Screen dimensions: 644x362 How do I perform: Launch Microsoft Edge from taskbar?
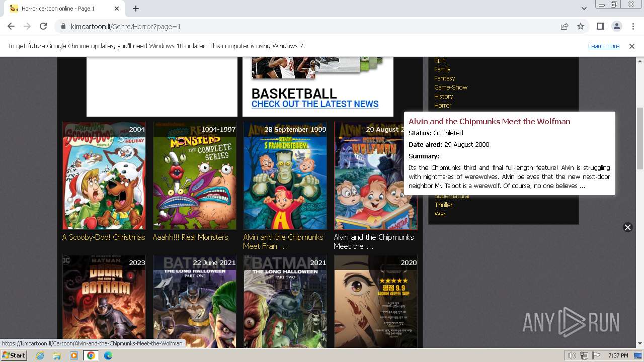pos(108,355)
